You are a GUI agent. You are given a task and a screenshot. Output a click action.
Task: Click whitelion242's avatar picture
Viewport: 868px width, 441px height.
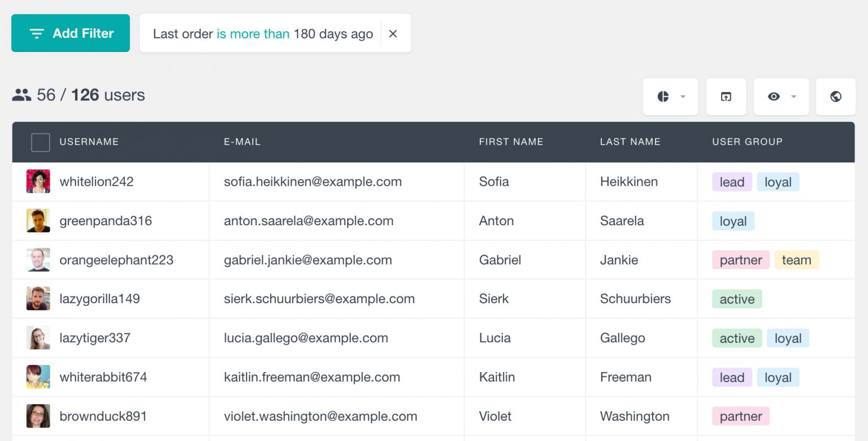(38, 181)
